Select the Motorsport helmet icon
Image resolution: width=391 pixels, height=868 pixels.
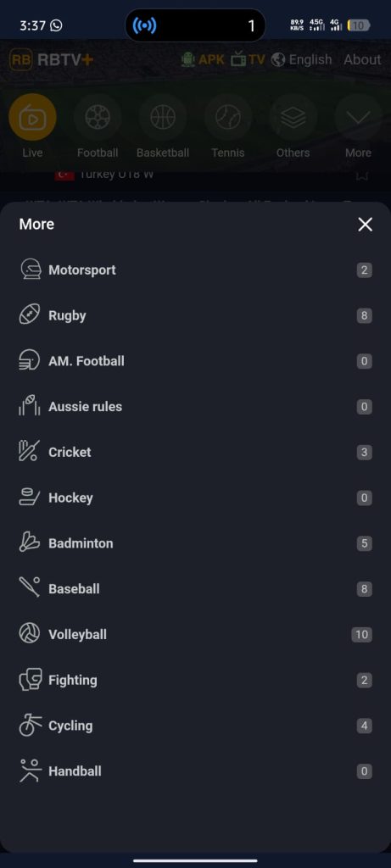[30, 270]
